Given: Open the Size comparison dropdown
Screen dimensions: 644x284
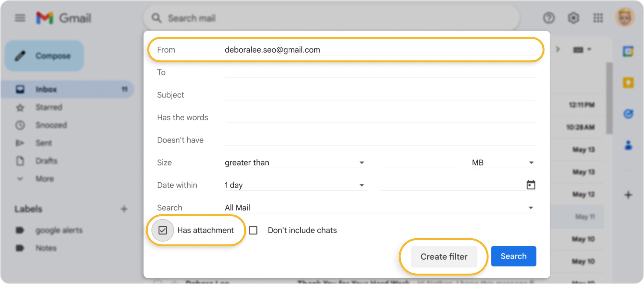Looking at the screenshot, I should [x=362, y=163].
